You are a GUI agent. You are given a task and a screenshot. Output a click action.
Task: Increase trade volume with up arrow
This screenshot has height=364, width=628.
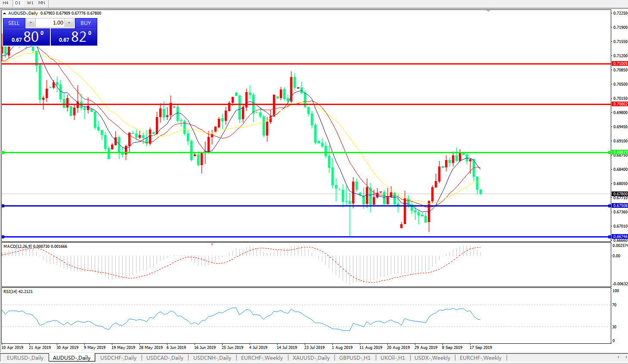pyautogui.click(x=69, y=23)
